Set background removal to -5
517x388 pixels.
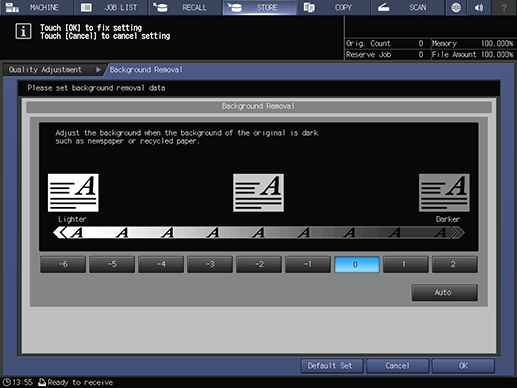[x=112, y=264]
